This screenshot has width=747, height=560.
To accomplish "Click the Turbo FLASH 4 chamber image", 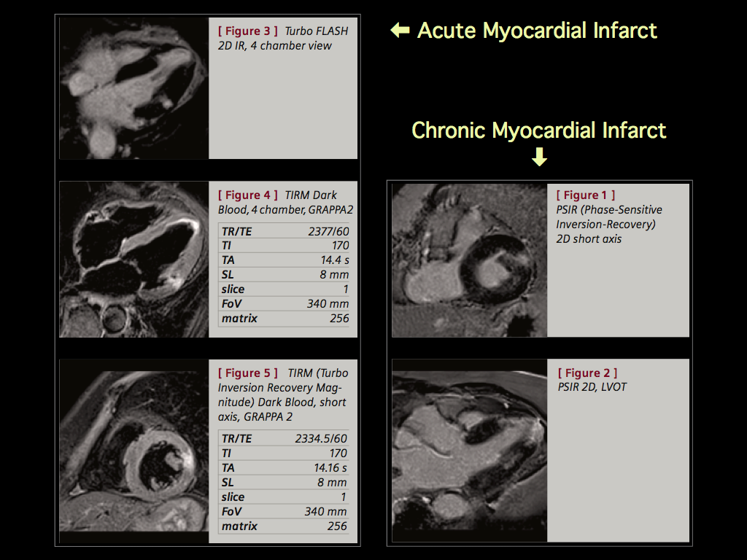I will point(133,87).
